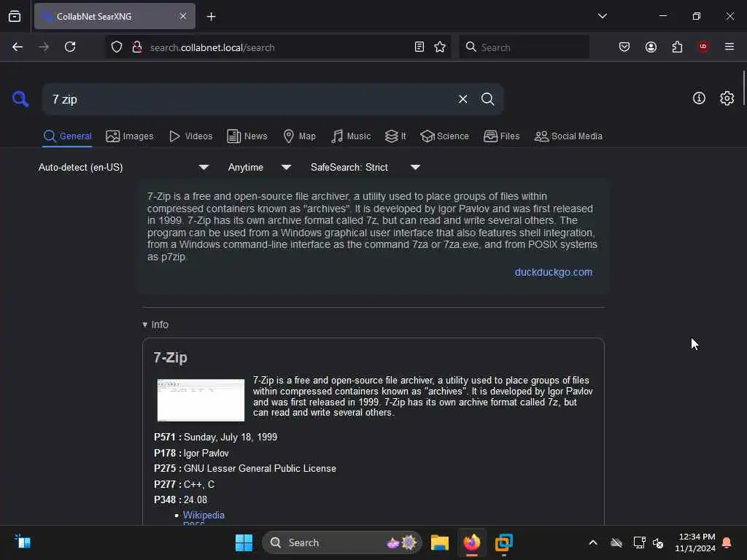Switch to the Images category
The width and height of the screenshot is (747, 560).
click(x=130, y=136)
